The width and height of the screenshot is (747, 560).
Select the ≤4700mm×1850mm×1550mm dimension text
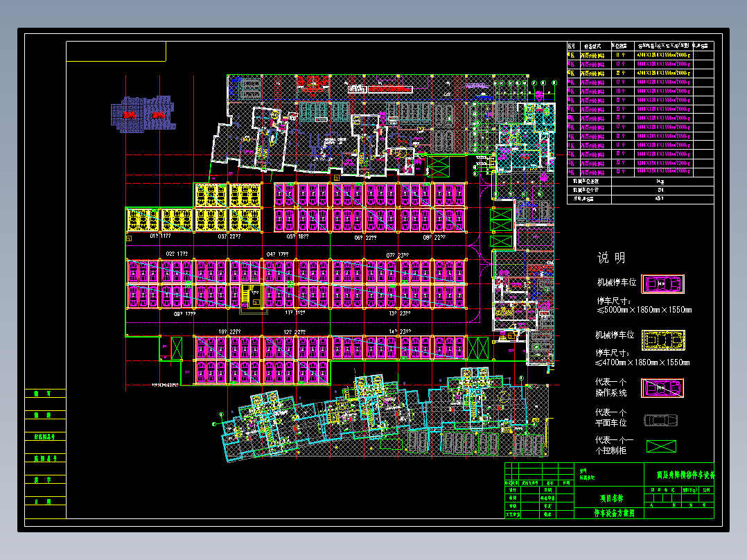[x=642, y=362]
